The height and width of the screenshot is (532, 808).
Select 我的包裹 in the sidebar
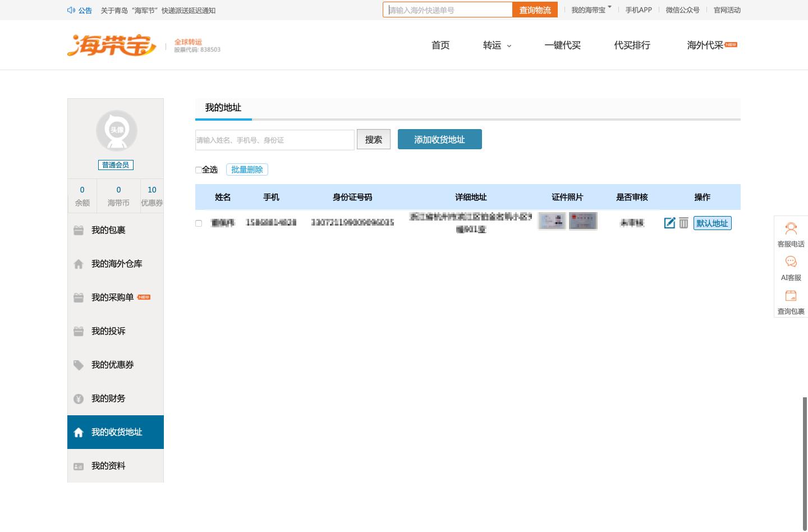(x=108, y=230)
